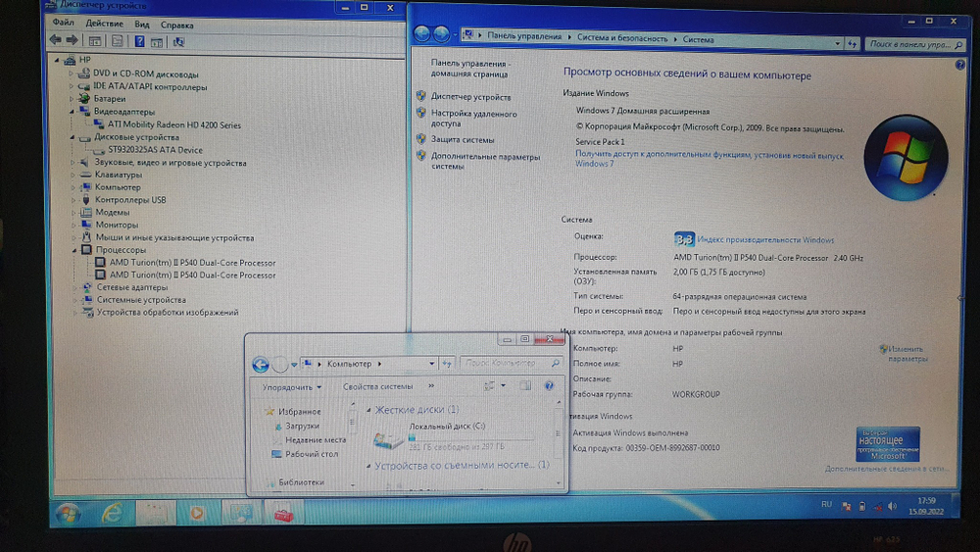Click the Изменить параметры link
The height and width of the screenshot is (552, 980).
point(907,354)
